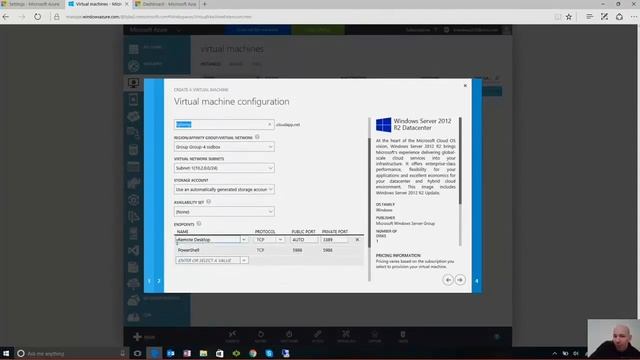Screen dimensions: 640x360
Task: Open 'Enter or select a value' endpoint dropdown
Action: pos(244,260)
